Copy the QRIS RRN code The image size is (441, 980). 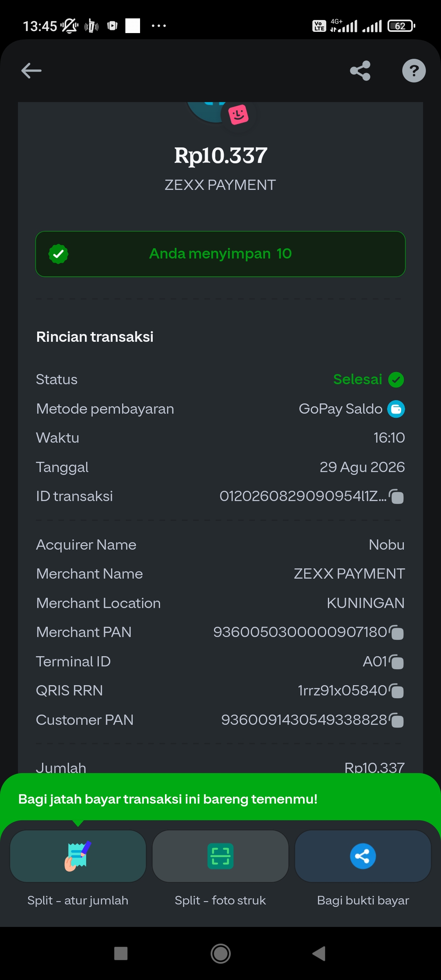(396, 691)
